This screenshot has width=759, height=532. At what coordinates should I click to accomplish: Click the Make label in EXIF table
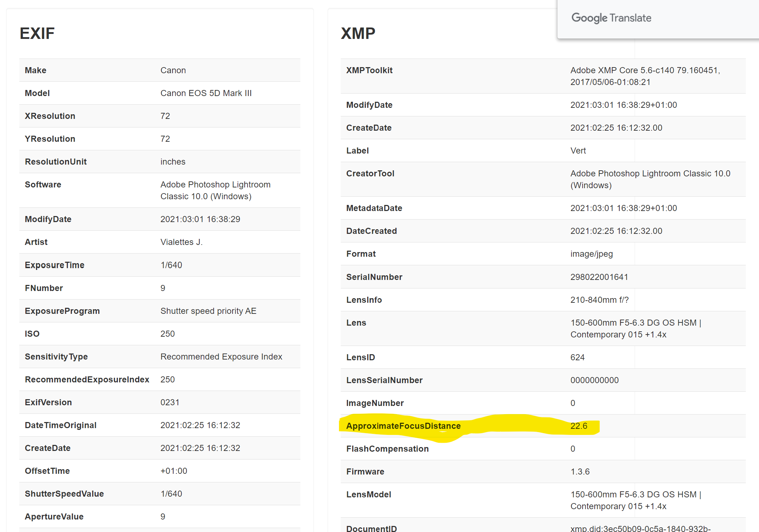(x=36, y=70)
